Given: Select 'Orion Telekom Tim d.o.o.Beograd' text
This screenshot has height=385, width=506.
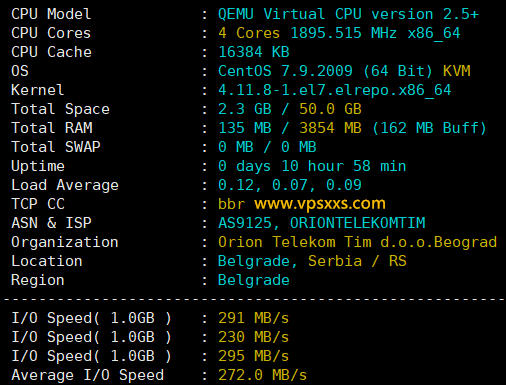Looking at the screenshot, I should coord(357,242).
